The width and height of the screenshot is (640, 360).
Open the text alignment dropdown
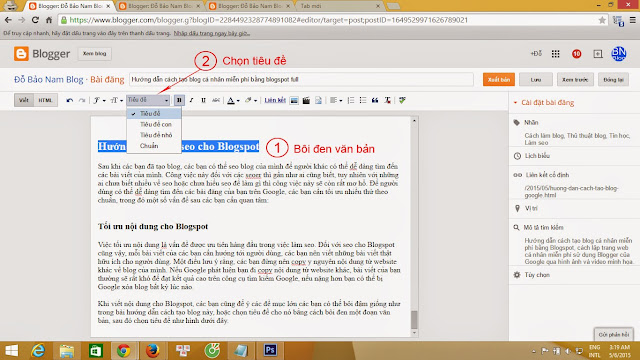point(336,100)
